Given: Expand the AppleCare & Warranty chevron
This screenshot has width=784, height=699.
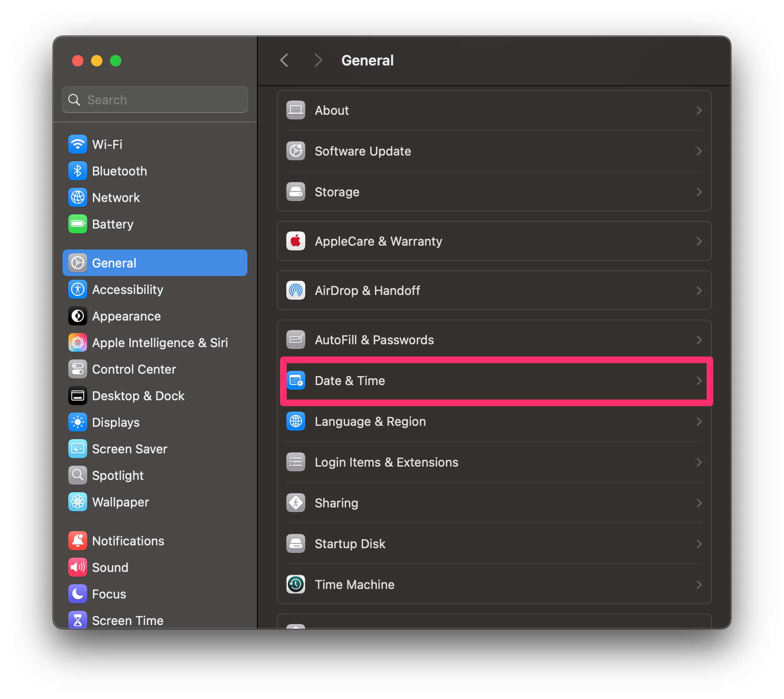Looking at the screenshot, I should [x=699, y=241].
